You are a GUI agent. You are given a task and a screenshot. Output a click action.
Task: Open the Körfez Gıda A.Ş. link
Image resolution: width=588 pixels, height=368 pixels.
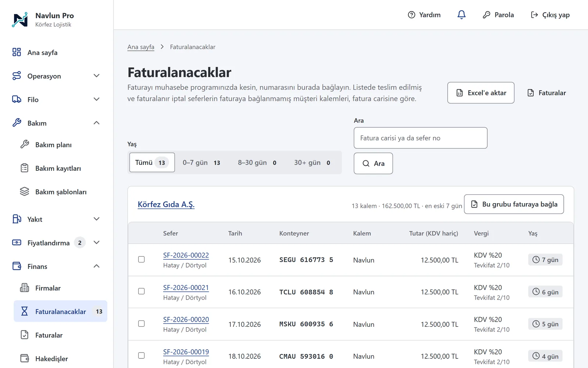click(166, 205)
